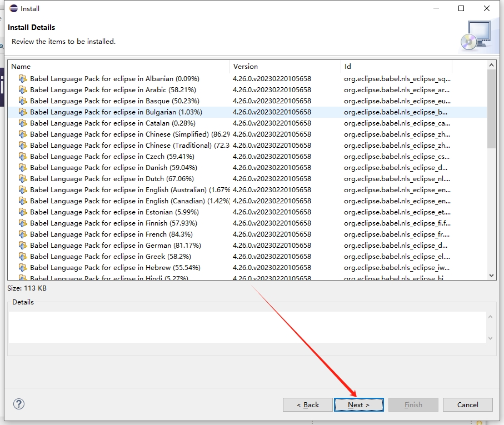Return to previous page with Back

[x=308, y=405]
